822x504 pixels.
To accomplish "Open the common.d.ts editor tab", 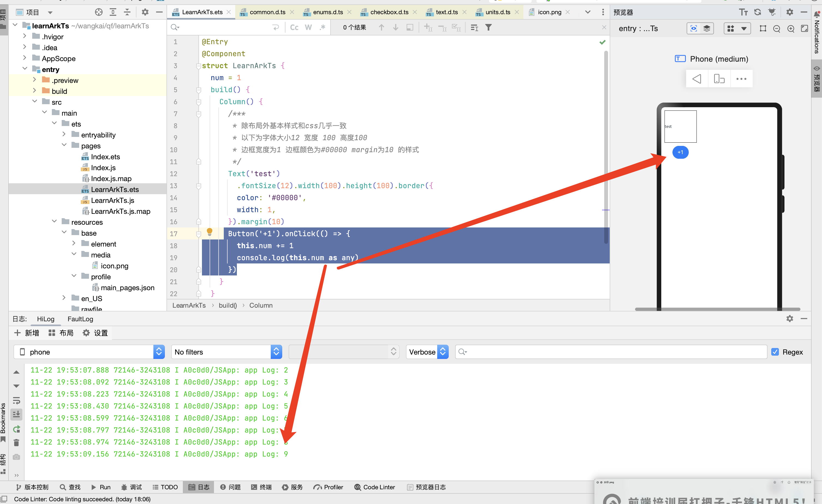I will coord(267,12).
